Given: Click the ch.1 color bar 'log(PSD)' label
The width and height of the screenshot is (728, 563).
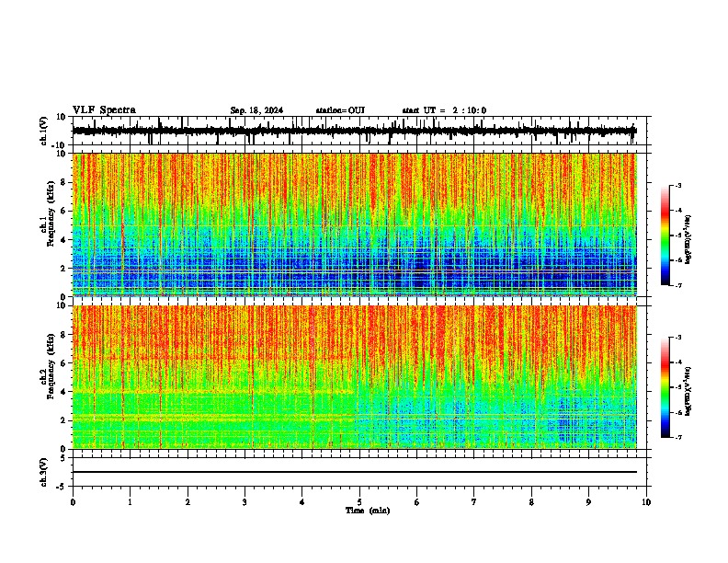Looking at the screenshot, I should point(688,239).
